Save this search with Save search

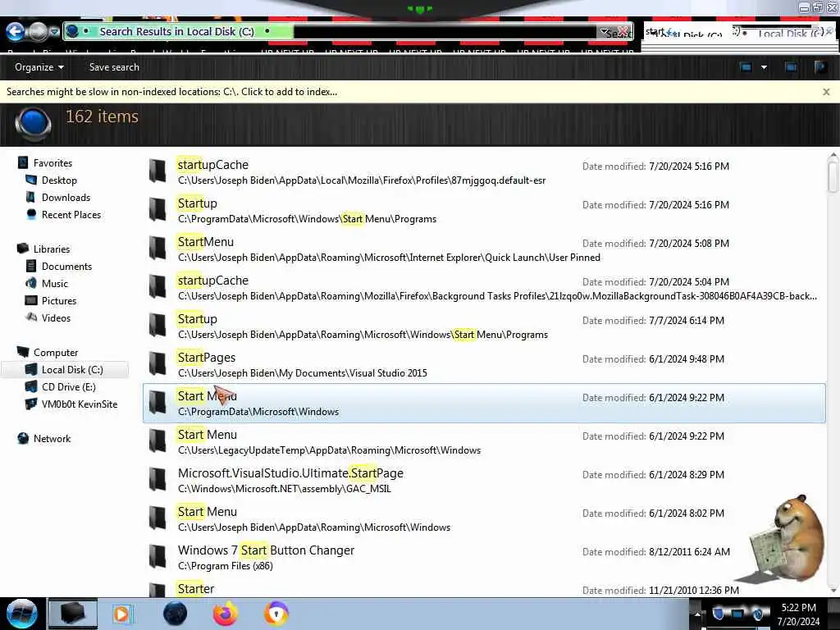point(114,67)
